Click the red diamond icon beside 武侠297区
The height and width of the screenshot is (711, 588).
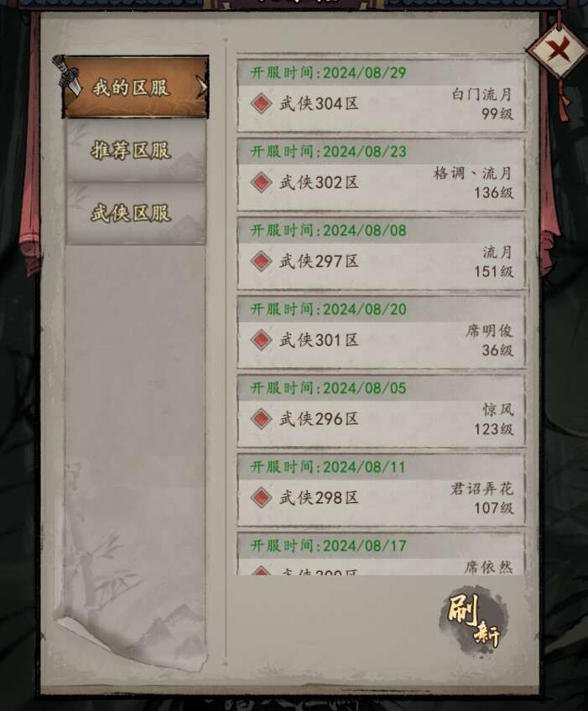[262, 262]
